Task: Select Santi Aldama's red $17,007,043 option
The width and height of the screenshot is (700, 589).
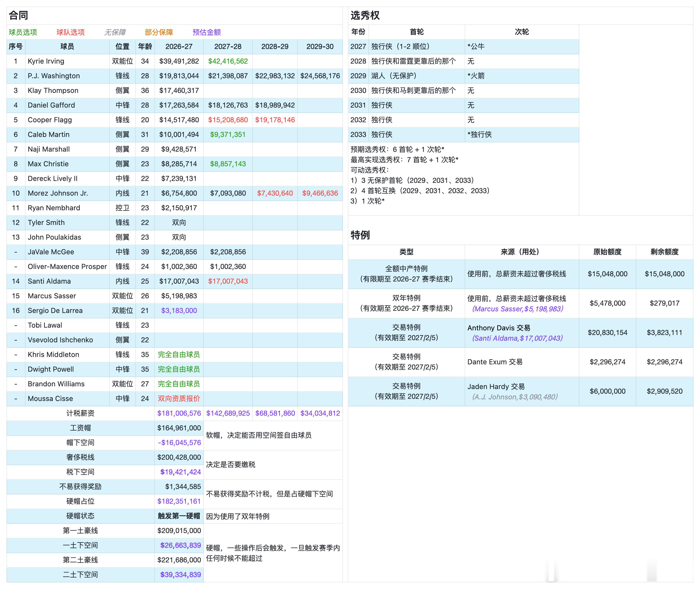Action: pos(228,281)
